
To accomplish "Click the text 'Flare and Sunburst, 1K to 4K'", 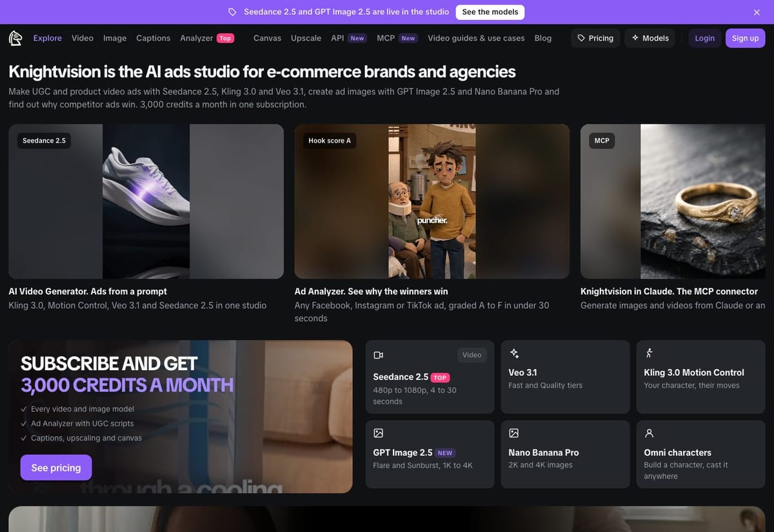I will point(422,466).
